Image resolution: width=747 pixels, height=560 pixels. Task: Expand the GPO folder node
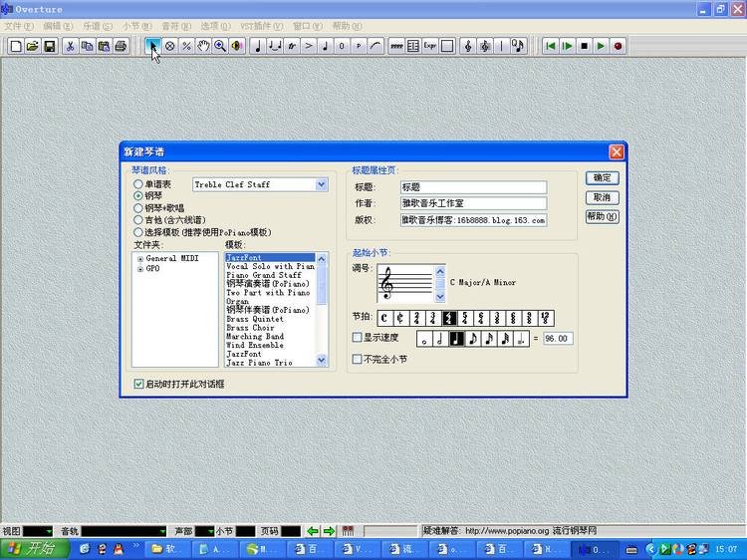click(x=140, y=269)
